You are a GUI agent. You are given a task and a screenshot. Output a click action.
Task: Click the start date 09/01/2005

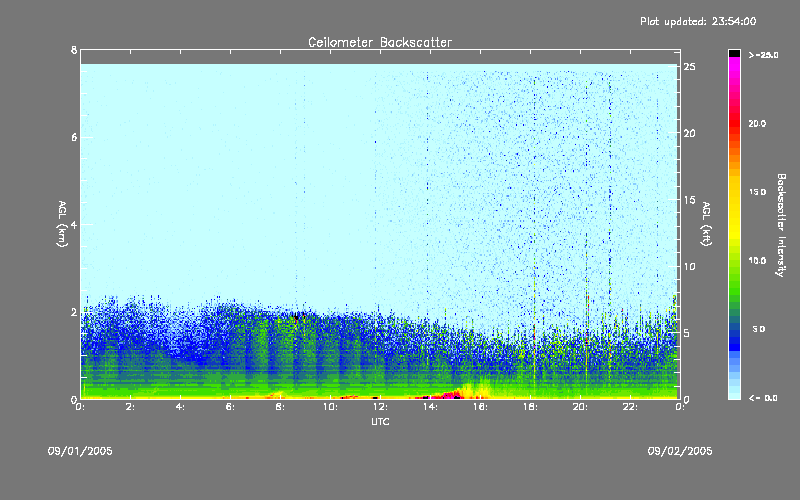80,451
